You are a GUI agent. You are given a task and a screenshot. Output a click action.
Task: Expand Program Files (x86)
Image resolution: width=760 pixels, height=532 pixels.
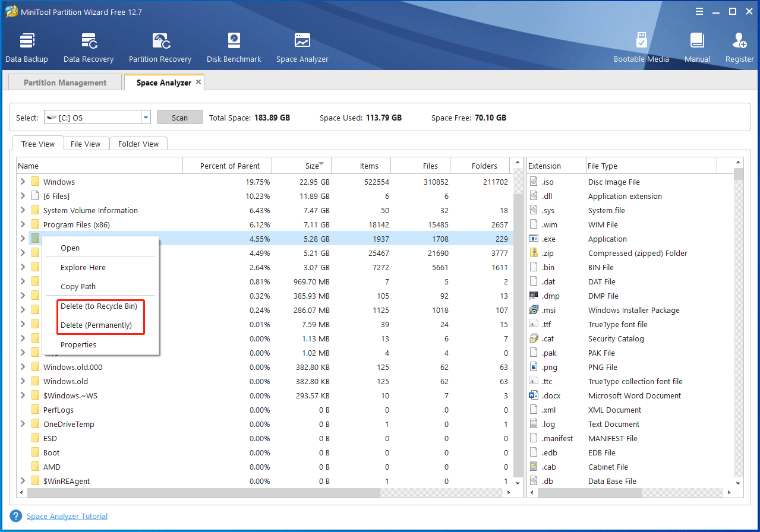(23, 224)
